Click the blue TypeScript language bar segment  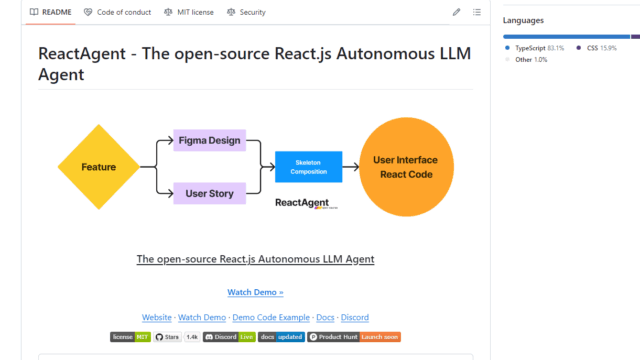tap(567, 37)
